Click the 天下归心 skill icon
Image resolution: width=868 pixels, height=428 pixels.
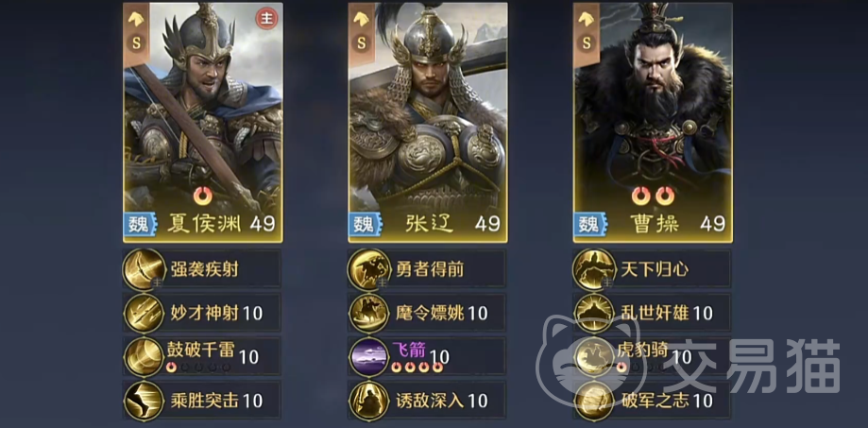tap(594, 269)
